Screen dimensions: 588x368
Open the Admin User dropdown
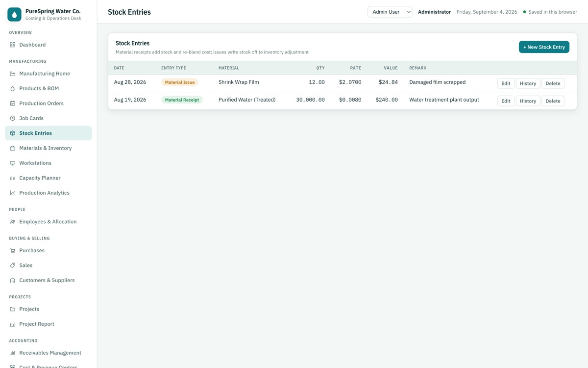390,12
